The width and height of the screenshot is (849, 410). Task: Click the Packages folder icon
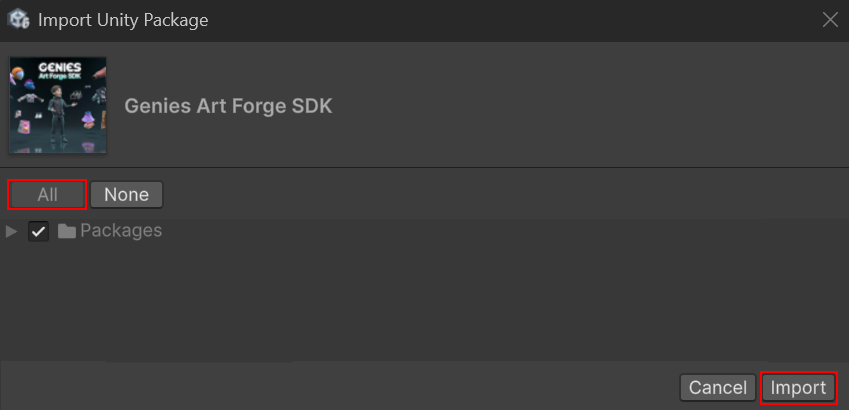click(67, 232)
